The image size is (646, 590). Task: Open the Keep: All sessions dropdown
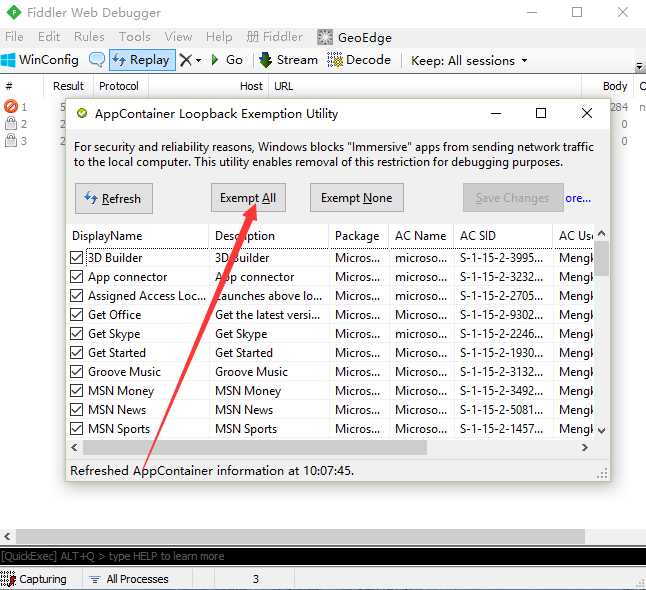point(469,61)
